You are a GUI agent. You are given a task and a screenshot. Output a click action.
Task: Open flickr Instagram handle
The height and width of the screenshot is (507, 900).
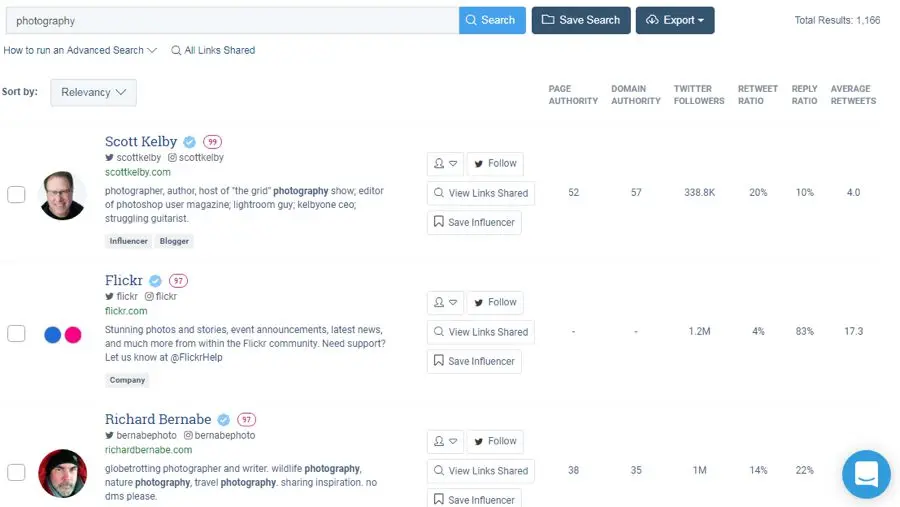(x=161, y=296)
